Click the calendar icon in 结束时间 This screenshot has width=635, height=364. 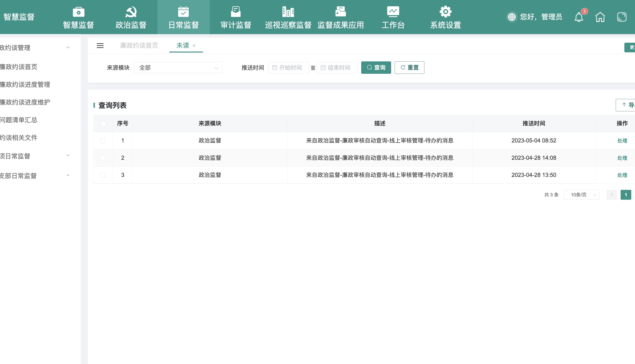tap(323, 67)
